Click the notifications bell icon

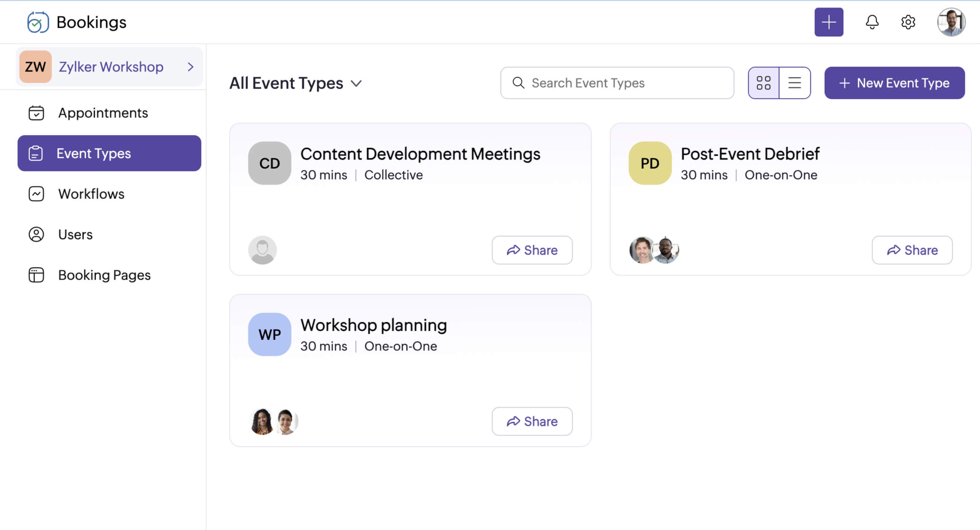coord(872,22)
